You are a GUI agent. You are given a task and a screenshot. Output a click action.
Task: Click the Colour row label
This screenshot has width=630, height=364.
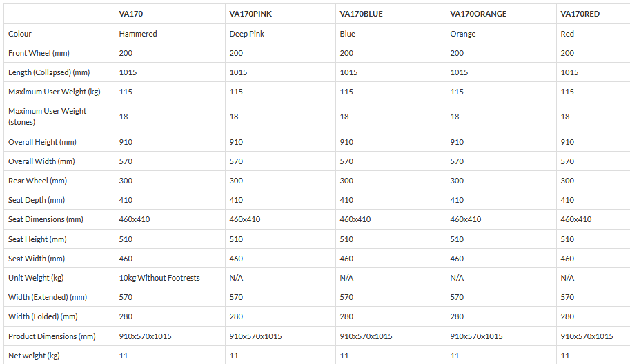[20, 34]
